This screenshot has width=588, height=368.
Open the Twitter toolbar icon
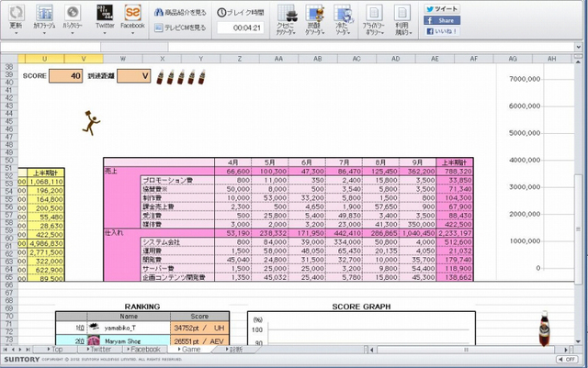pyautogui.click(x=104, y=14)
